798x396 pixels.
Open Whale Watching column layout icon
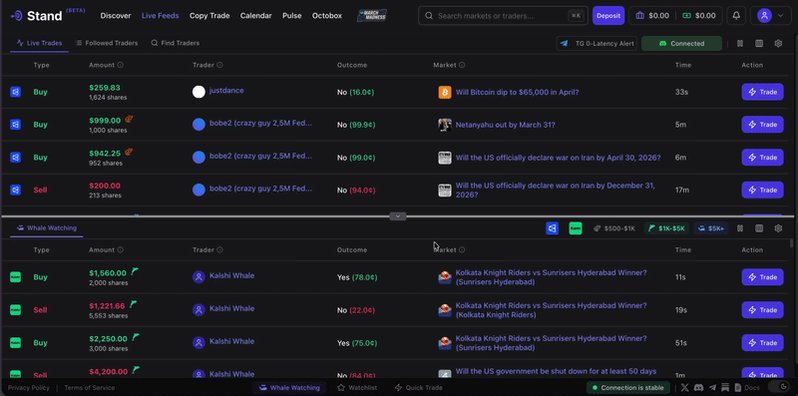(x=759, y=229)
